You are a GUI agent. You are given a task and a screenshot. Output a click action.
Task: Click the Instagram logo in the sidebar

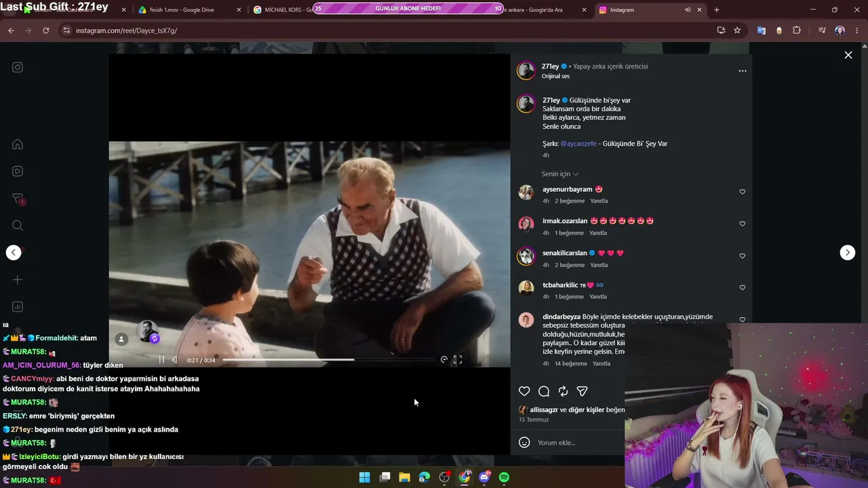pyautogui.click(x=18, y=67)
